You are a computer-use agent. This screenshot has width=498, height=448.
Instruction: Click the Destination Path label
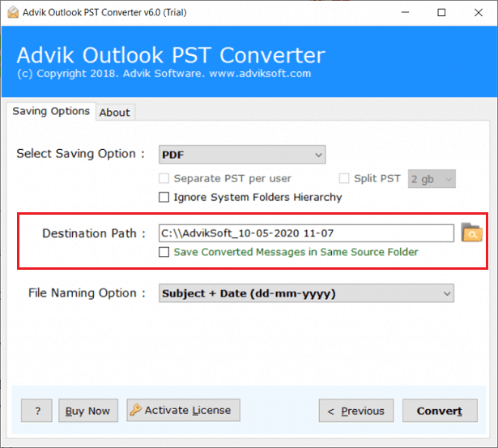click(x=94, y=233)
